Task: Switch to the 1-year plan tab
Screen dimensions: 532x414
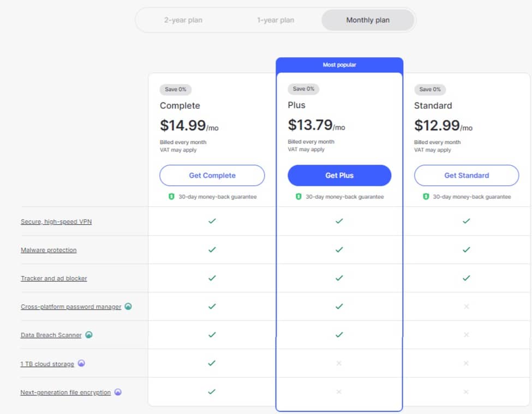Action: [276, 20]
